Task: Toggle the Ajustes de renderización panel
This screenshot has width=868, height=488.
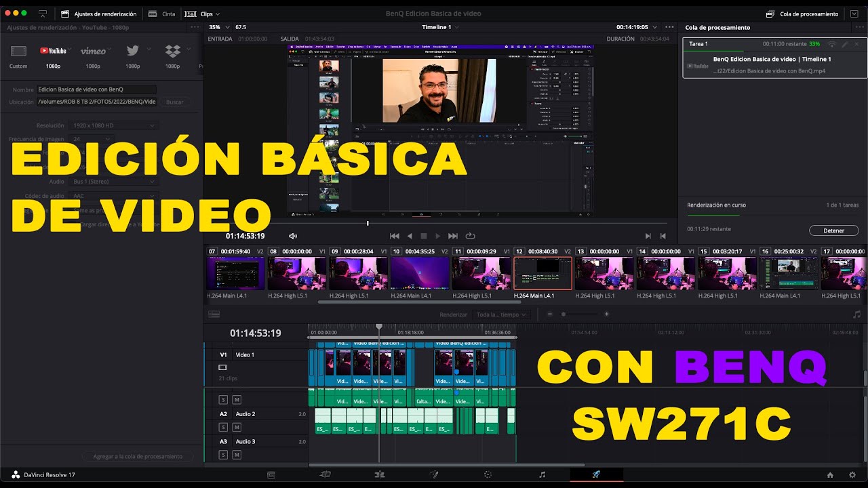Action: [x=99, y=14]
